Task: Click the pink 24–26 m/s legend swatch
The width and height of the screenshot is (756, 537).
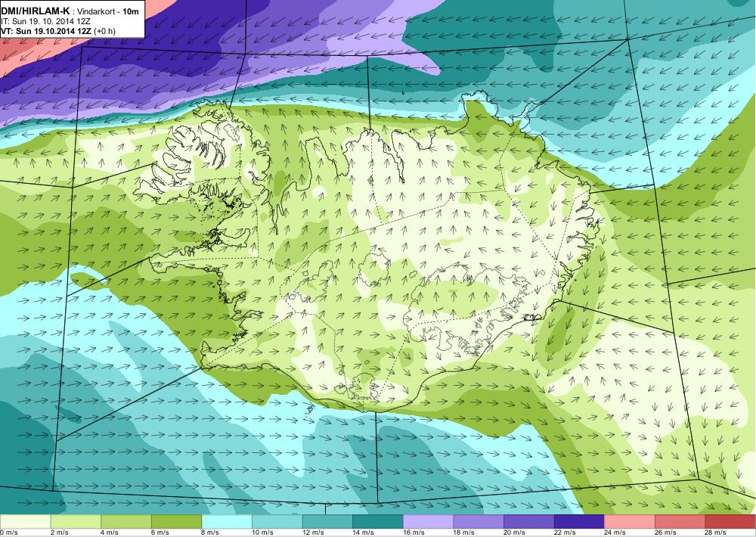Action: pyautogui.click(x=630, y=522)
